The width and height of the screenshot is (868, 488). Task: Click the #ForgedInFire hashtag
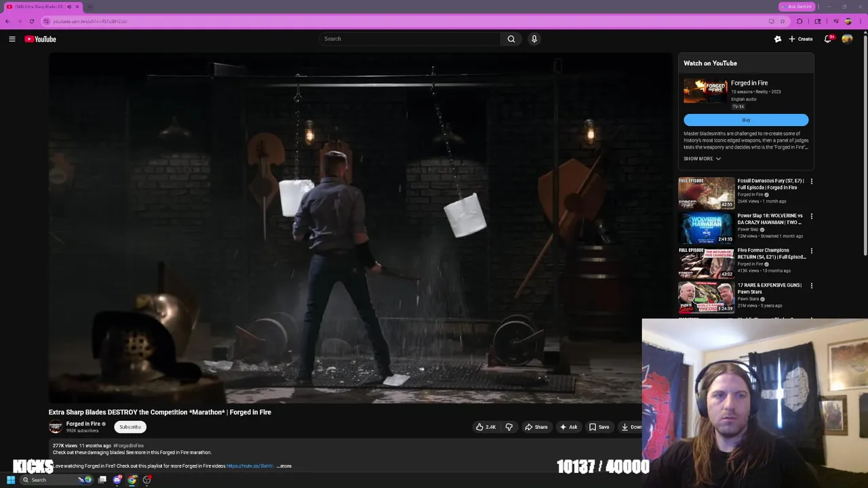[x=129, y=446]
